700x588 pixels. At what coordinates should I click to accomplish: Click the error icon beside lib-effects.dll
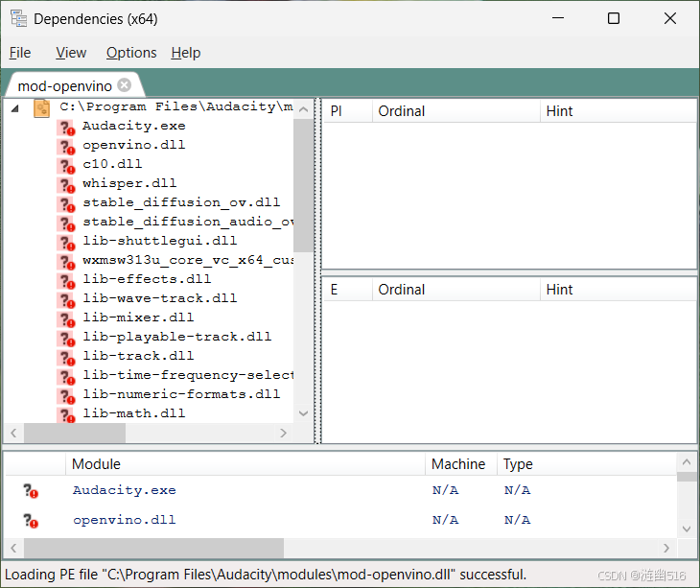click(66, 281)
